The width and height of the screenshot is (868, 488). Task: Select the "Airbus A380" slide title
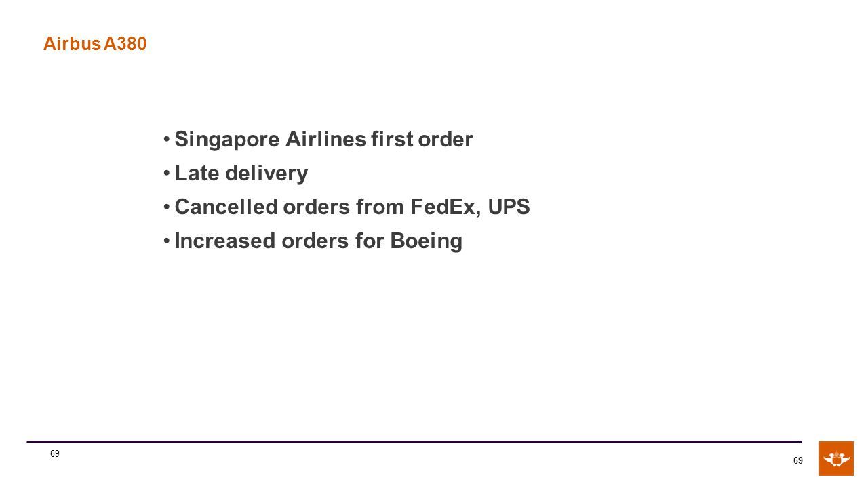click(x=95, y=44)
